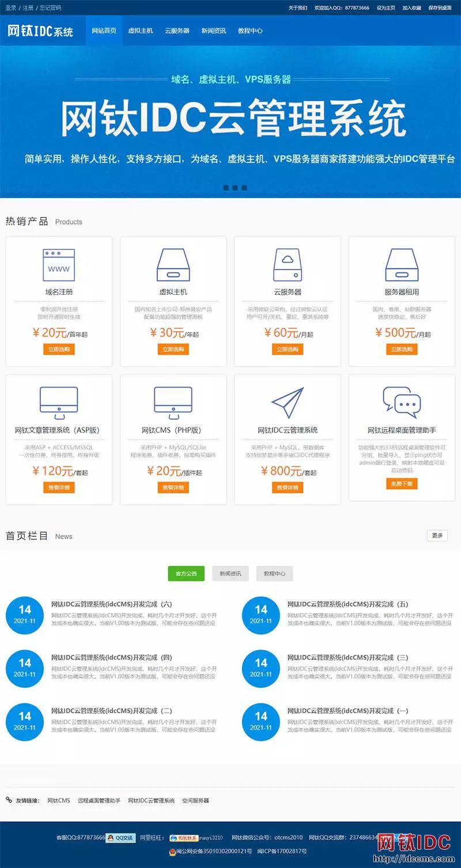Click the 云服务器 cloud drive icon
The width and height of the screenshot is (461, 868).
(288, 264)
